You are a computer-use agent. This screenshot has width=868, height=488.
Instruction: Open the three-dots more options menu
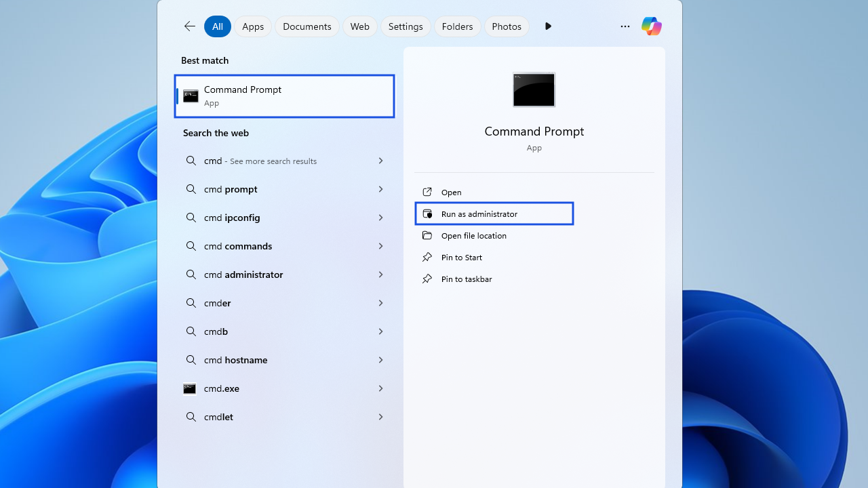(625, 26)
